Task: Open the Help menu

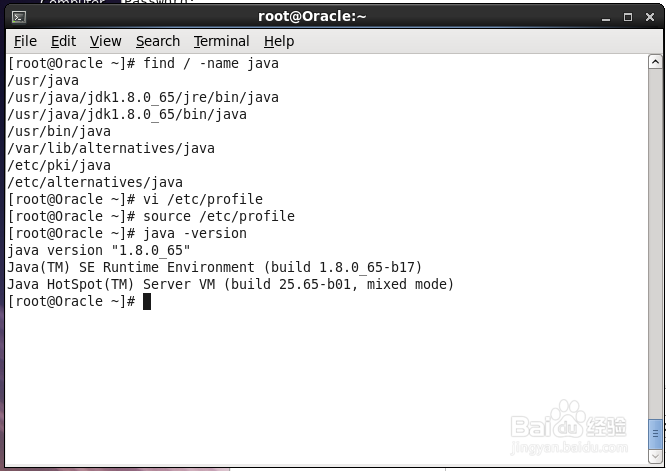Action: pos(279,41)
